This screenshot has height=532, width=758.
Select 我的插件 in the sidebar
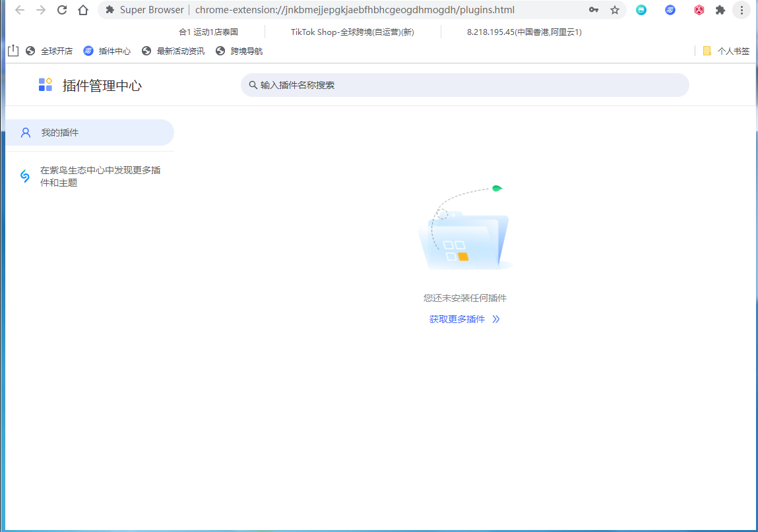click(89, 133)
